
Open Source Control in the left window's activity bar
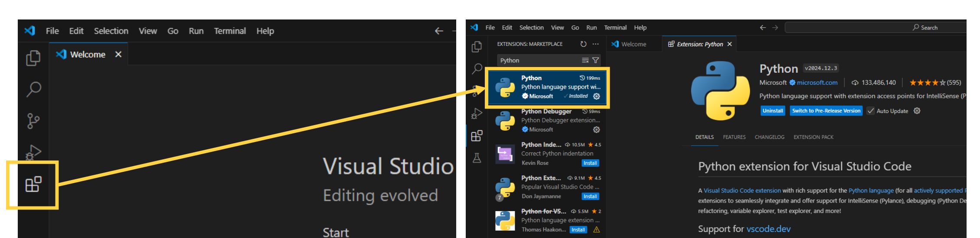tap(33, 121)
